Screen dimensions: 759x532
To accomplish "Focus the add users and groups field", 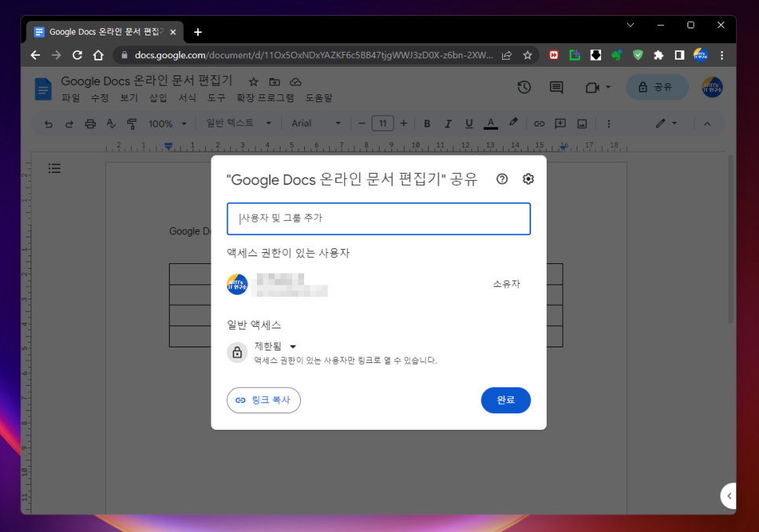I will (x=379, y=218).
